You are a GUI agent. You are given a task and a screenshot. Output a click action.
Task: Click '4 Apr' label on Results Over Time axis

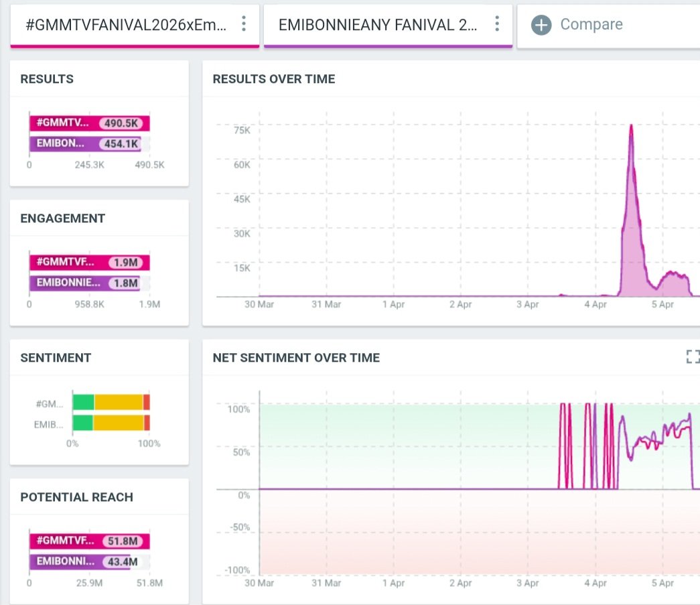coord(595,304)
